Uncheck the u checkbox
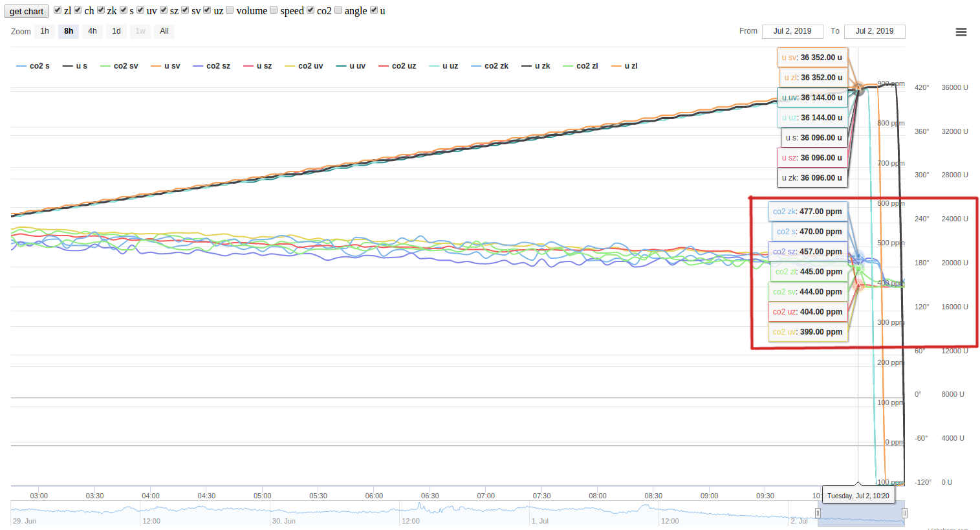 (373, 10)
